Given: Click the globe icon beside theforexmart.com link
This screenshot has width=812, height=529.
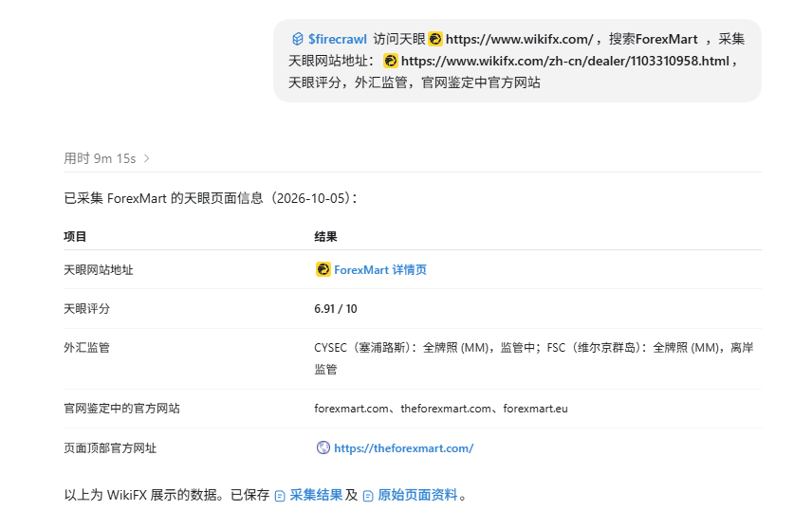Looking at the screenshot, I should (x=323, y=447).
